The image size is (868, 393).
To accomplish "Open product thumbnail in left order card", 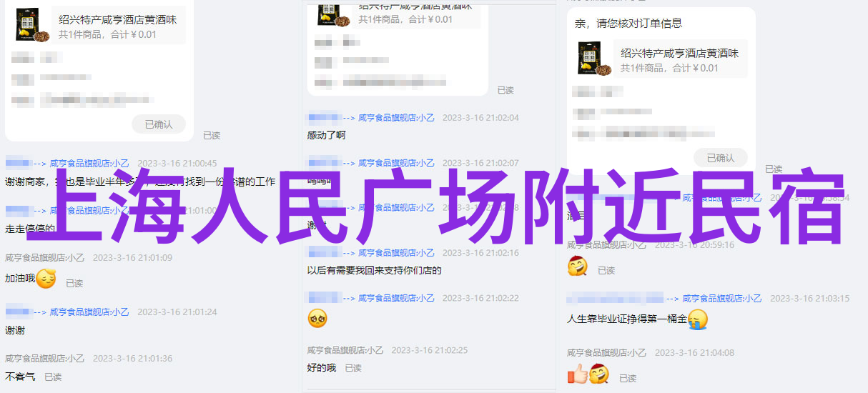I will (x=31, y=26).
